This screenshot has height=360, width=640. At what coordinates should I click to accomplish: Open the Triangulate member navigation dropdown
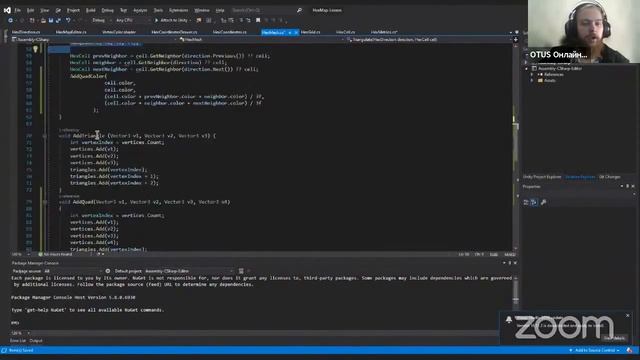(429, 40)
